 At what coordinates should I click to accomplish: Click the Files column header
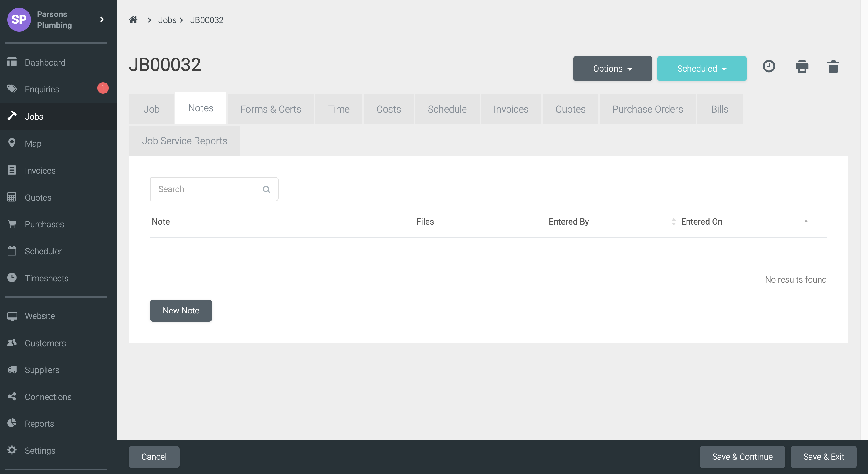425,222
